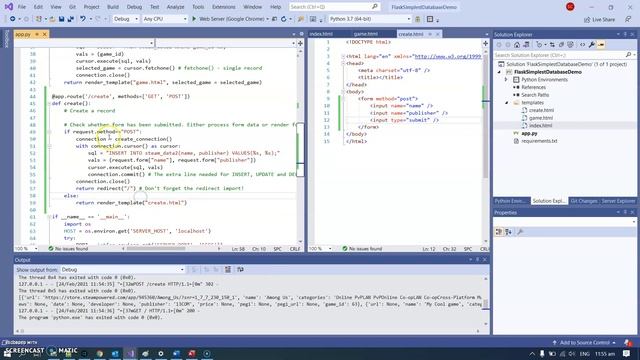640x360 pixels.
Task: Open the w3.org link in create.html
Action: [x=448, y=56]
